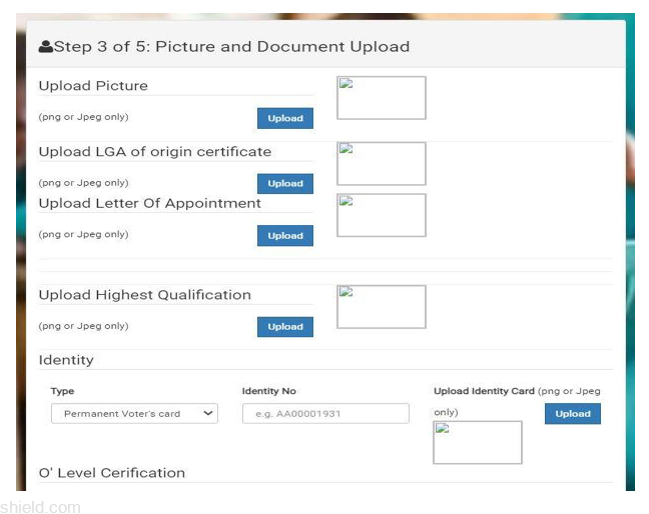Click the broken image icon in the Identity Card preview
This screenshot has width=649, height=514.
coord(442,429)
